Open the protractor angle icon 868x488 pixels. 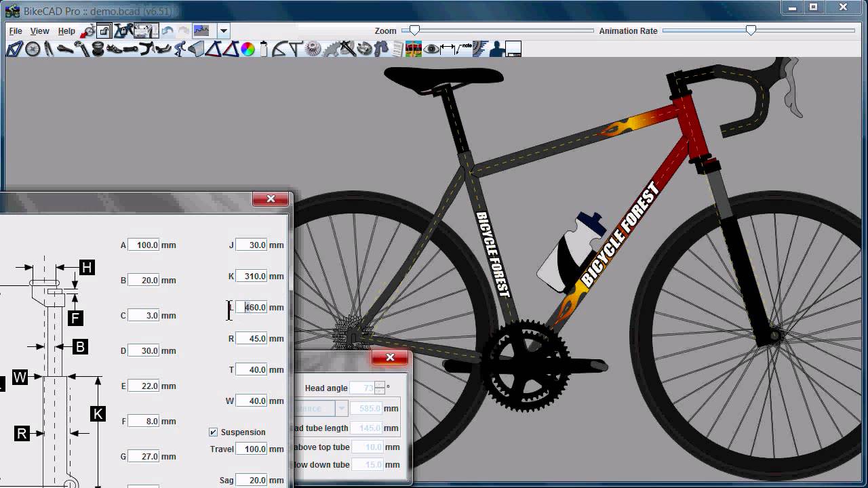(280, 49)
